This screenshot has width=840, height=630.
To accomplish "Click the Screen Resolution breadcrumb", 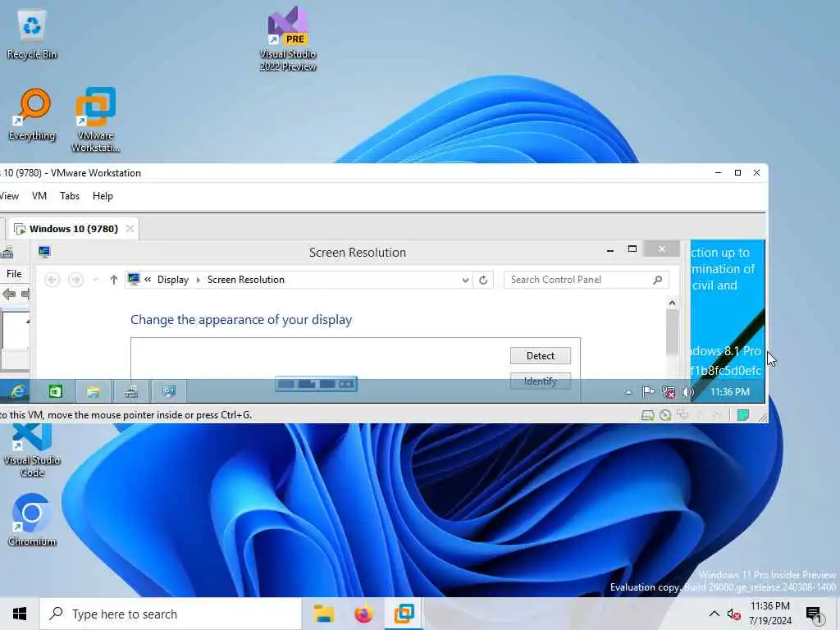I will point(246,280).
